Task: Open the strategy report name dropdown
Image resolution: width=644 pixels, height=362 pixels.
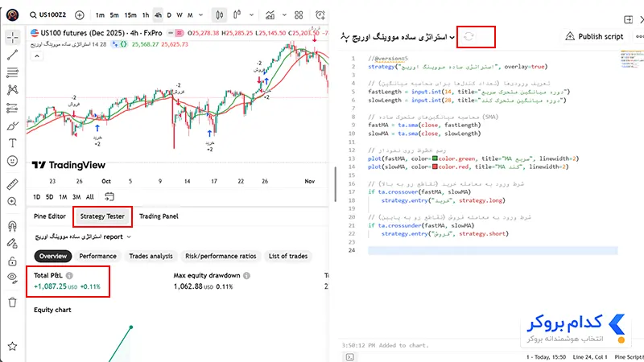Action: 83,237
